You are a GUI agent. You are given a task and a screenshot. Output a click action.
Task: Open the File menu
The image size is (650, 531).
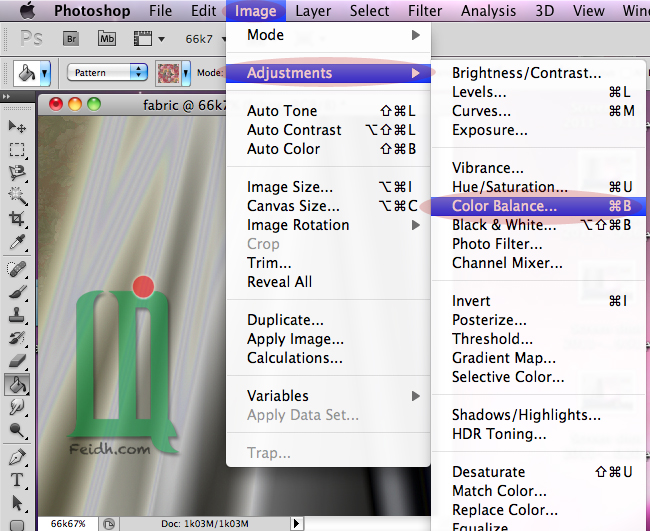pyautogui.click(x=160, y=10)
